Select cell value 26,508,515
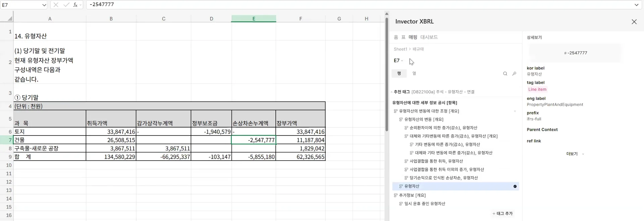Screen dimensions: 644x221 point(111,140)
